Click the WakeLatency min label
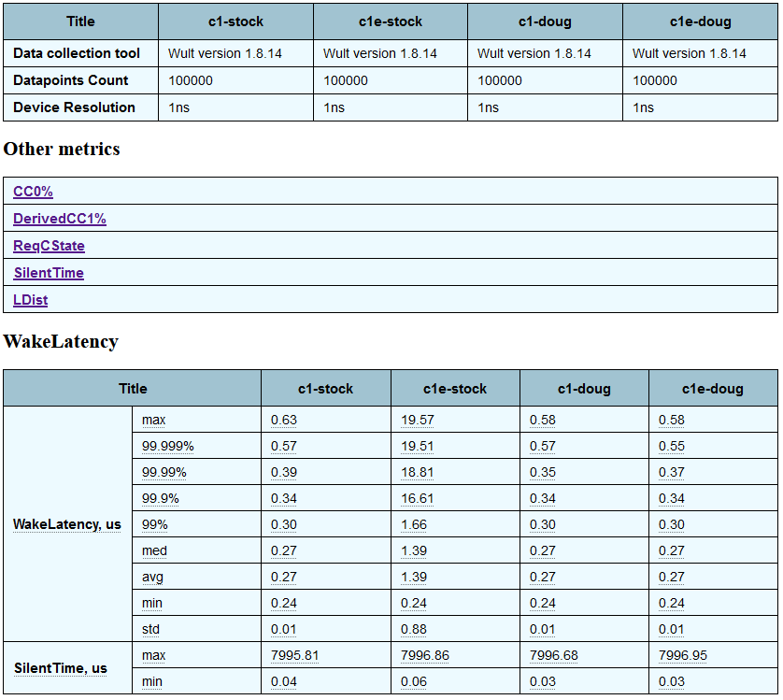 (x=151, y=603)
